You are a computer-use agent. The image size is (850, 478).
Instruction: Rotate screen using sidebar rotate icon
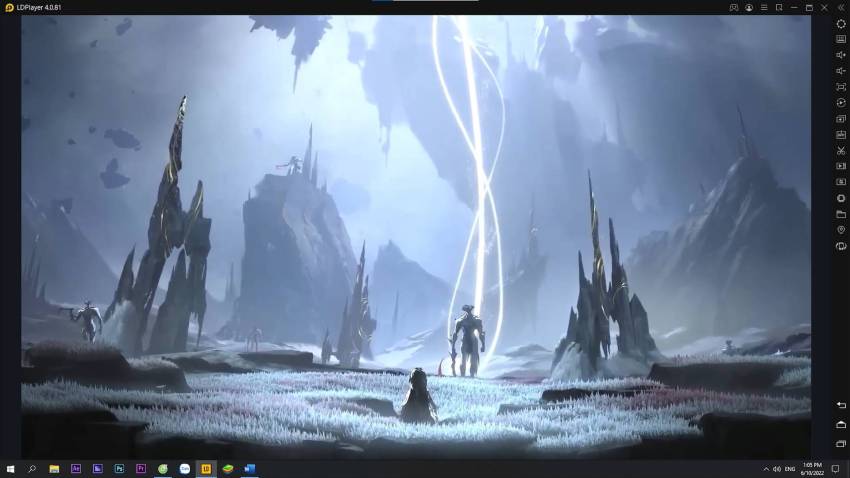coord(841,246)
